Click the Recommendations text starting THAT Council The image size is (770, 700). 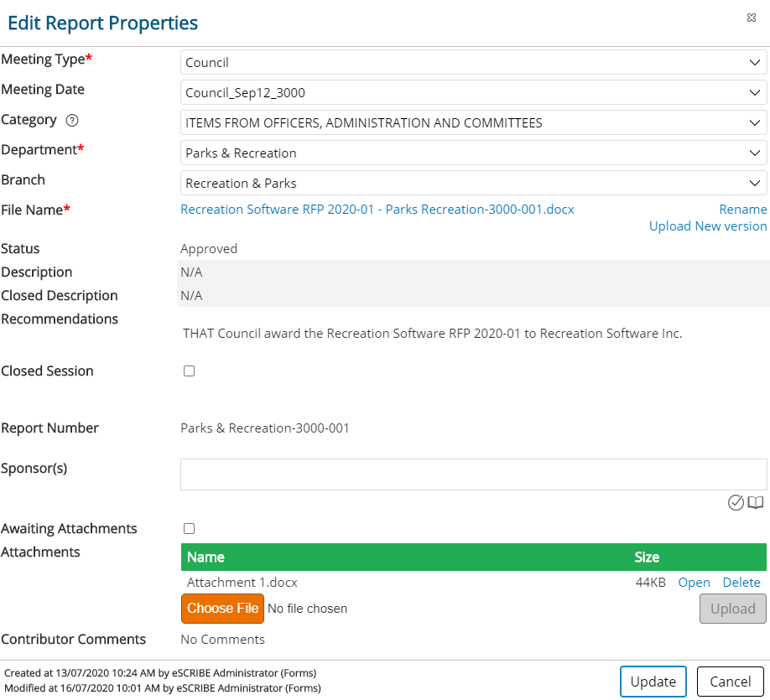click(x=432, y=334)
